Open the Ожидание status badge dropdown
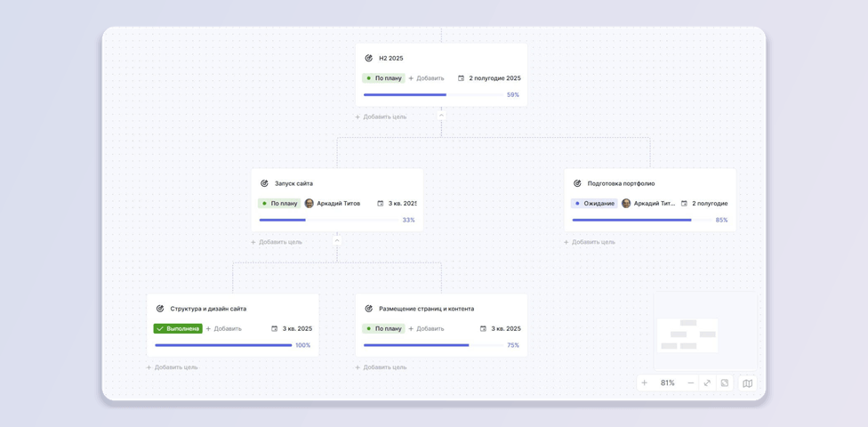The height and width of the screenshot is (427, 868). pos(594,203)
